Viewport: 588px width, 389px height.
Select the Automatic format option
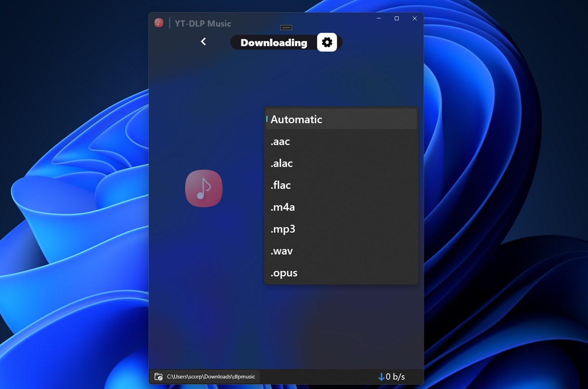click(x=341, y=119)
